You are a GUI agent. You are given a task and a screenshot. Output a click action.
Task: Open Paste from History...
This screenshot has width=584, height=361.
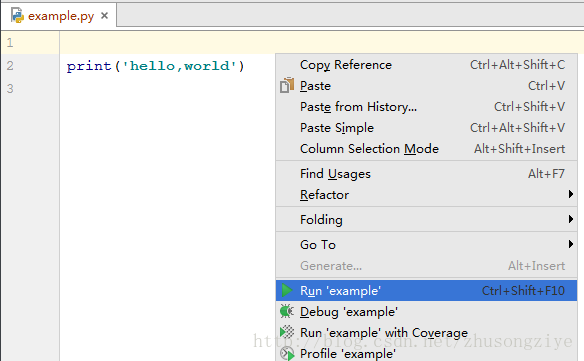click(426, 107)
